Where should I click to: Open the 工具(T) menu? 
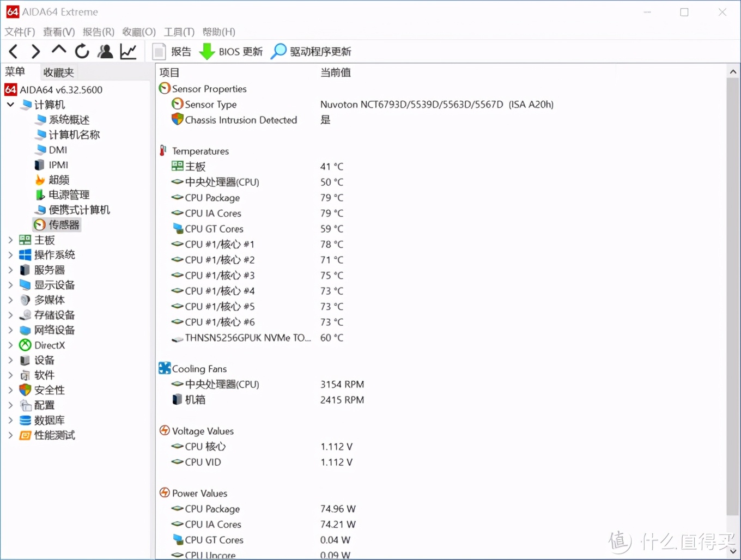(179, 32)
